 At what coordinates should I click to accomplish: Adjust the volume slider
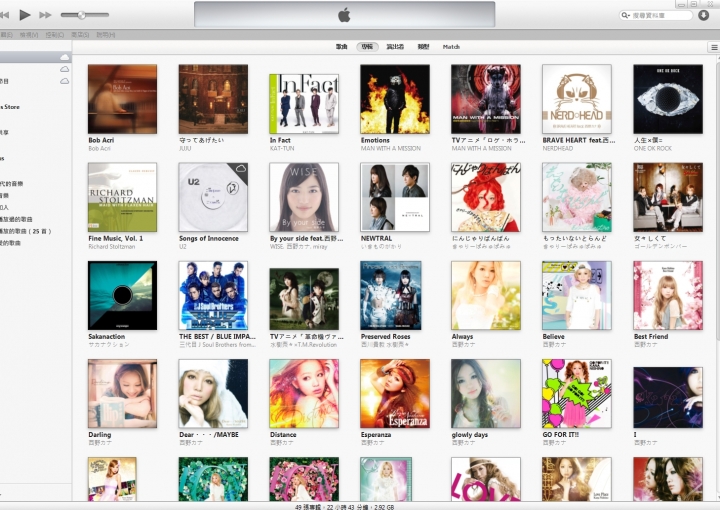point(84,15)
